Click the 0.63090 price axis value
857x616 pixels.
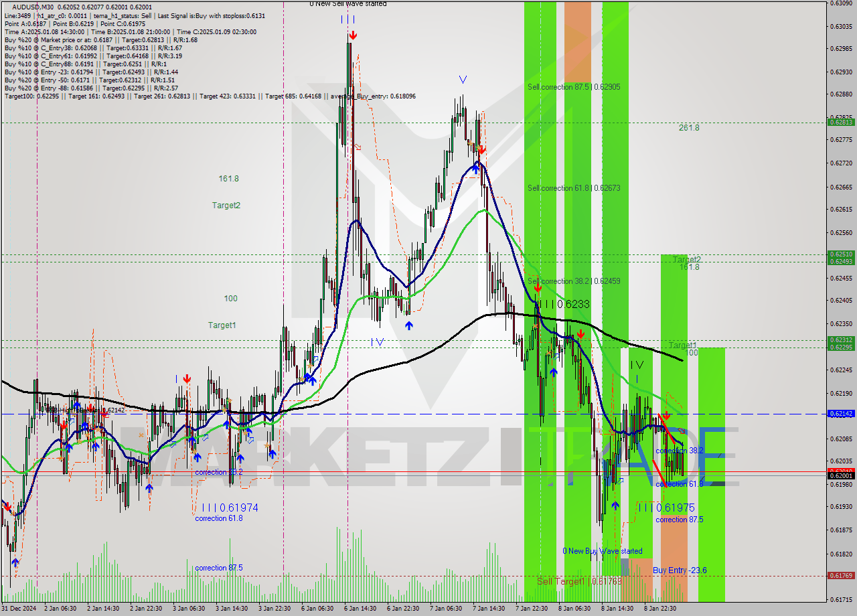tap(841, 3)
